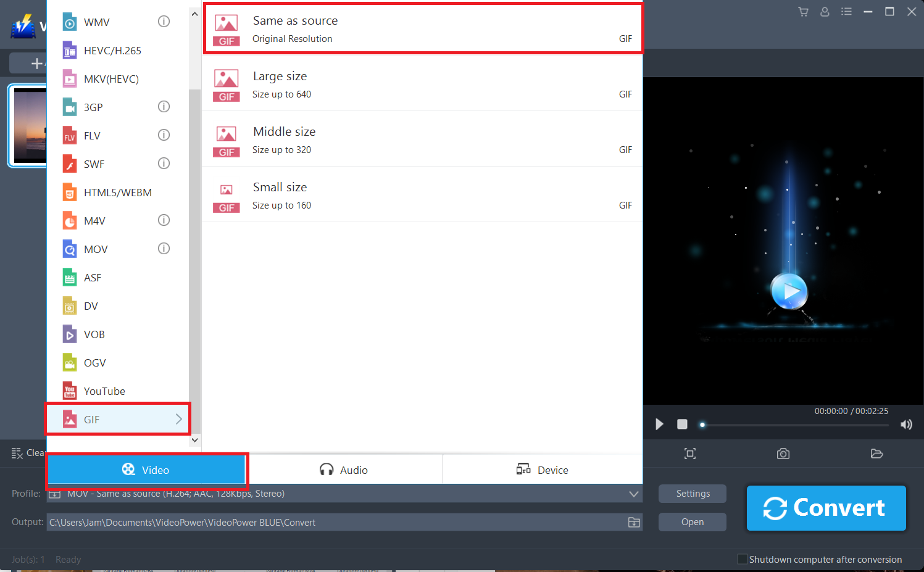
Task: Show info about the MOV format
Action: (x=164, y=248)
